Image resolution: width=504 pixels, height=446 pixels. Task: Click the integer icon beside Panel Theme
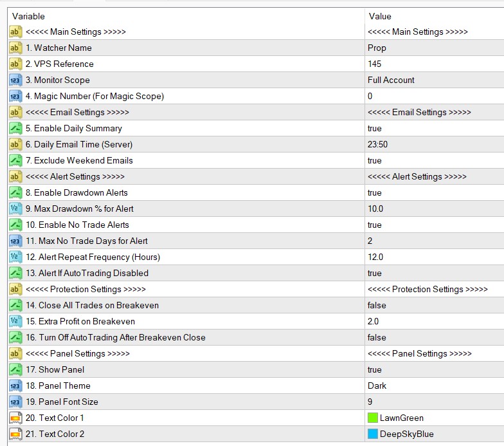click(15, 386)
